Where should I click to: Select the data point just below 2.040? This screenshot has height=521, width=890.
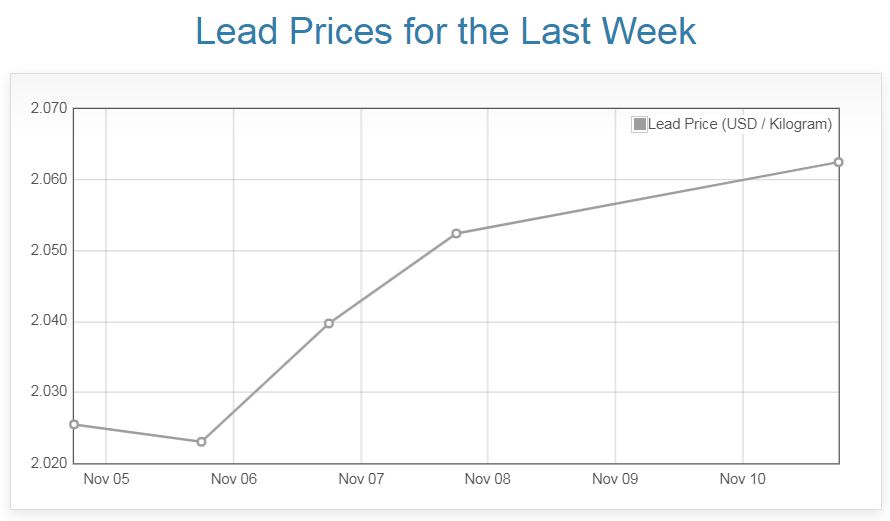[x=328, y=323]
